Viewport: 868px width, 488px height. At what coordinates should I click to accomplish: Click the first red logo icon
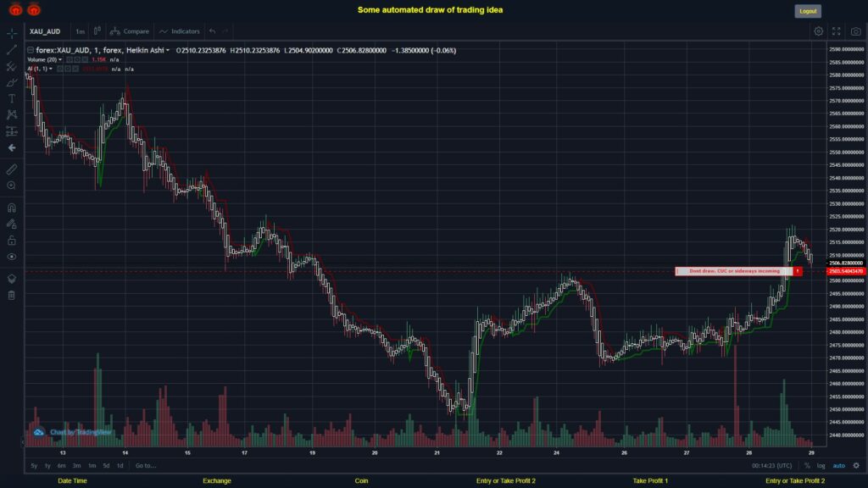15,9
